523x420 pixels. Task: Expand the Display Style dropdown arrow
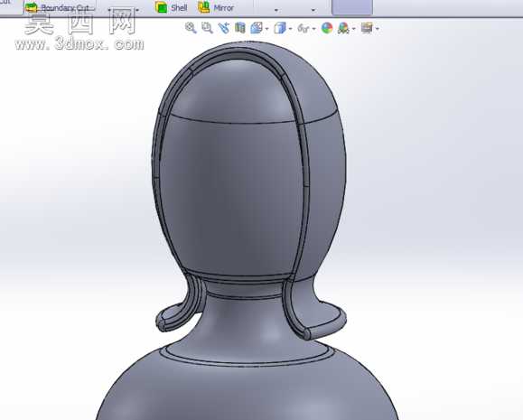point(291,29)
